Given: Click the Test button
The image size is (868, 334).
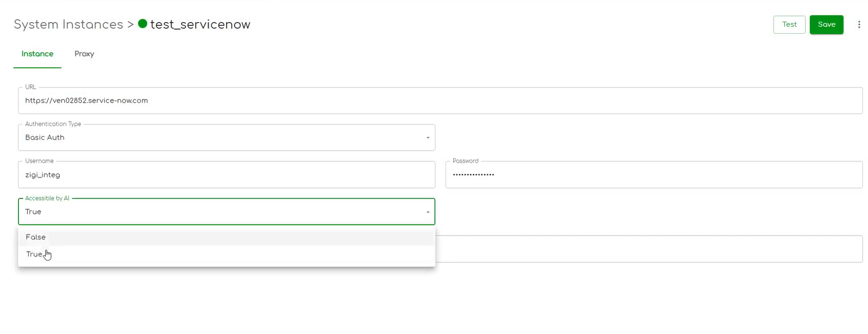Looking at the screenshot, I should coord(789,24).
